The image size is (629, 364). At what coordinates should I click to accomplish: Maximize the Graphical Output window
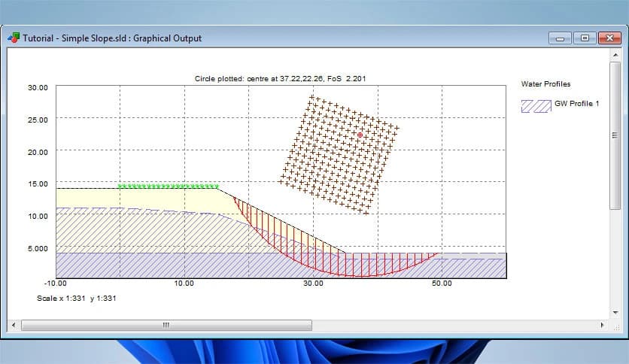[x=584, y=38]
